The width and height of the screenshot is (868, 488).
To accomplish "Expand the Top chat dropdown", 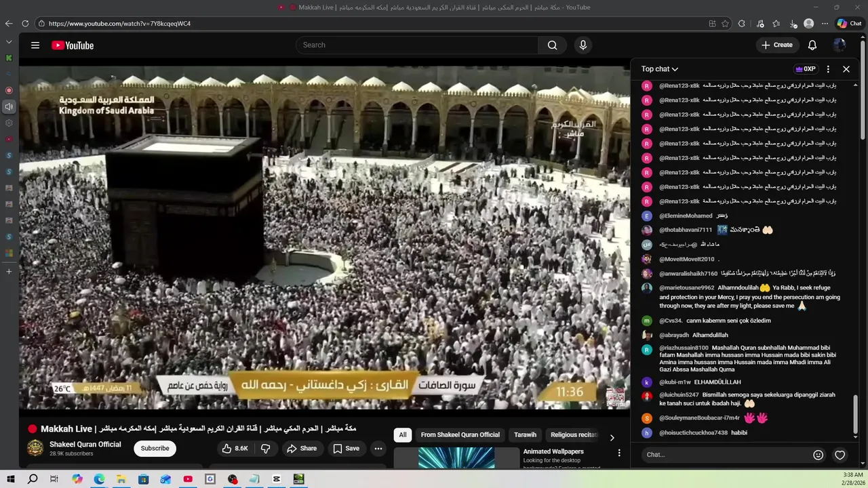I will pos(660,69).
